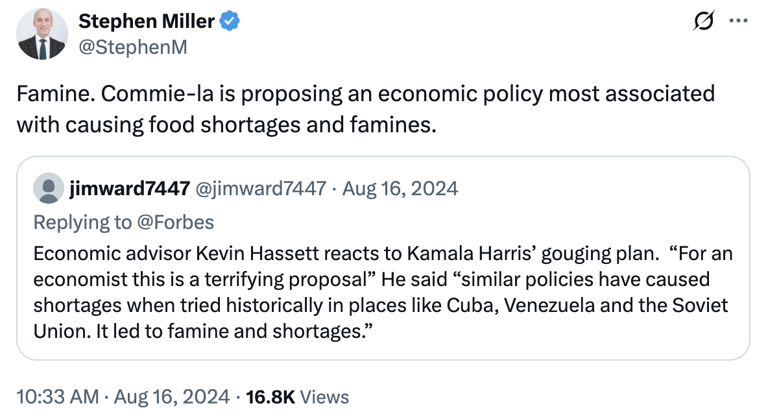768x419 pixels.
Task: Click the blue verified badge
Action: (229, 22)
